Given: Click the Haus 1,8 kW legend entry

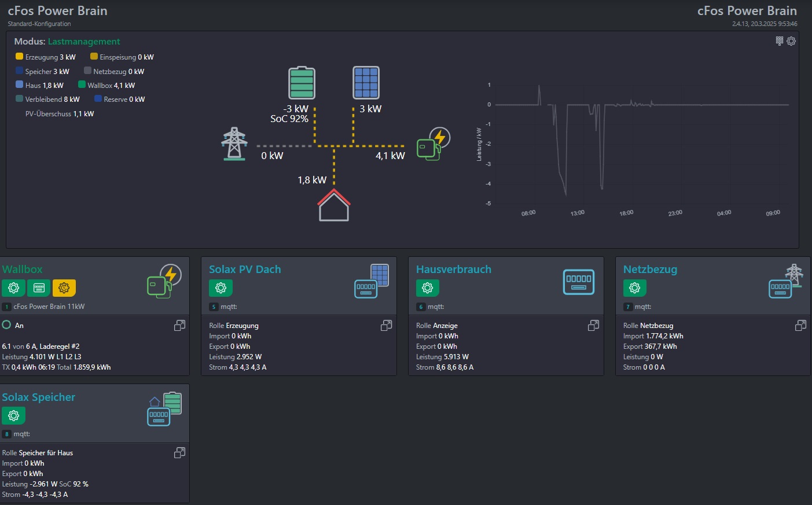Looking at the screenshot, I should pyautogui.click(x=40, y=85).
